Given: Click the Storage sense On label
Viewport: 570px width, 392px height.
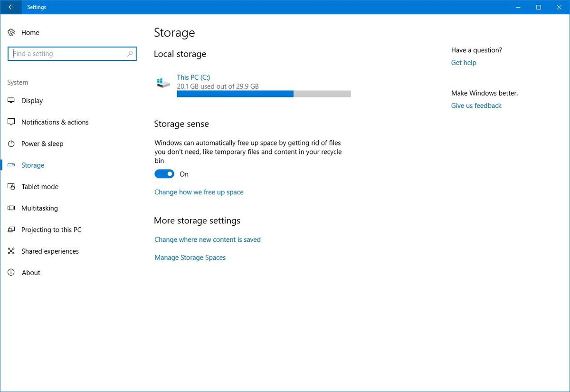Looking at the screenshot, I should point(184,174).
